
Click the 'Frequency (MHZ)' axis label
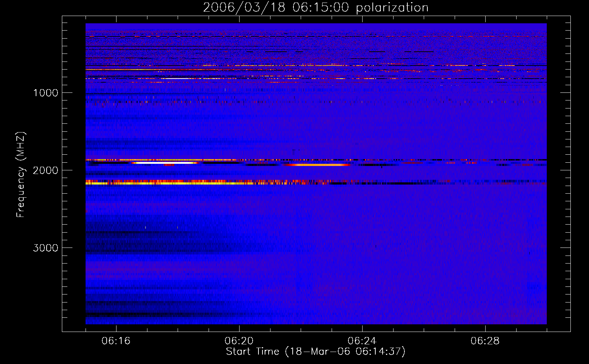click(x=21, y=175)
